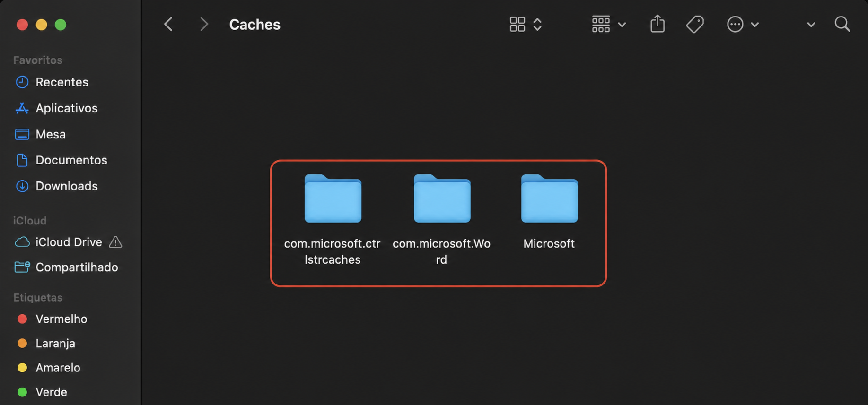The height and width of the screenshot is (405, 868).
Task: Click the com.microsoft.Word file name
Action: coord(441,251)
